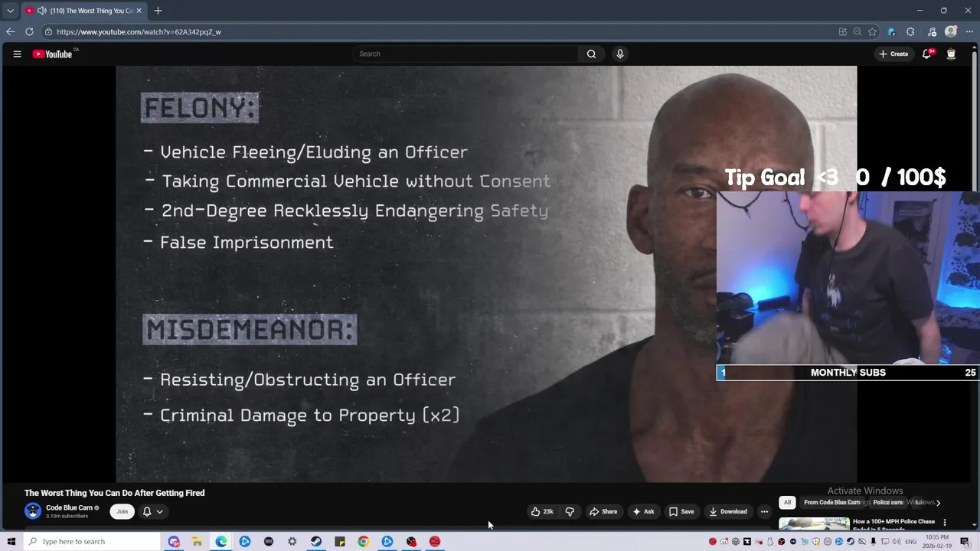The width and height of the screenshot is (980, 551).
Task: Open the browser extensions puzzle icon
Action: point(910,31)
